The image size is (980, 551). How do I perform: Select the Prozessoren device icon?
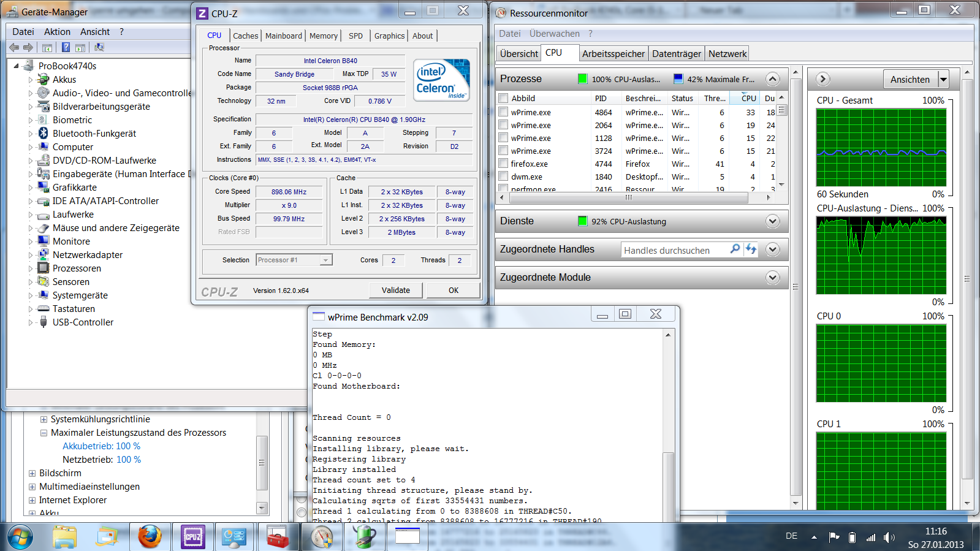coord(43,268)
